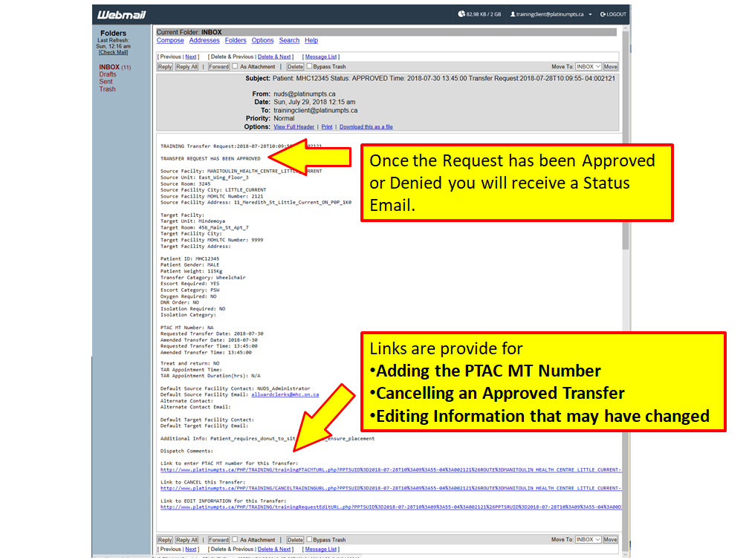Click the disk usage quota icon
Screen dimensions: 749x560
click(461, 14)
